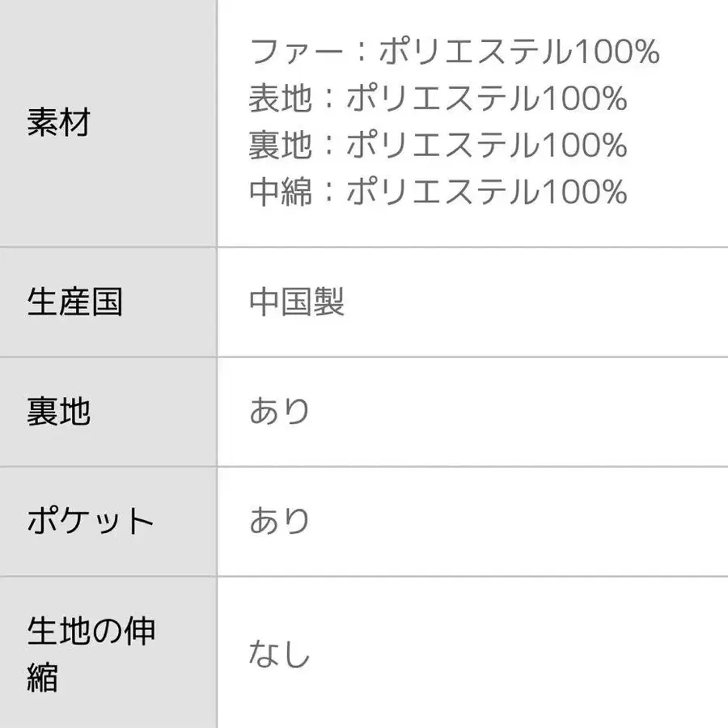This screenshot has width=728, height=728.
Task: Click the 表地：ポリエステル100% line
Action: coord(438,99)
